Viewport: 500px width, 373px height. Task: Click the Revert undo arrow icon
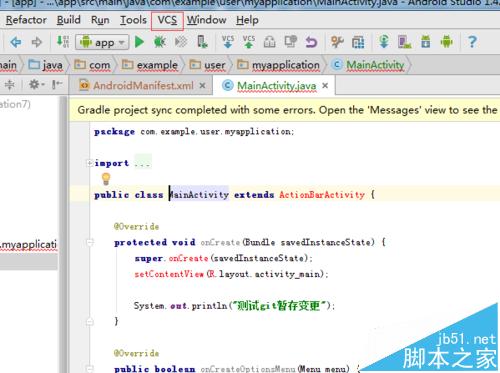coord(311,42)
